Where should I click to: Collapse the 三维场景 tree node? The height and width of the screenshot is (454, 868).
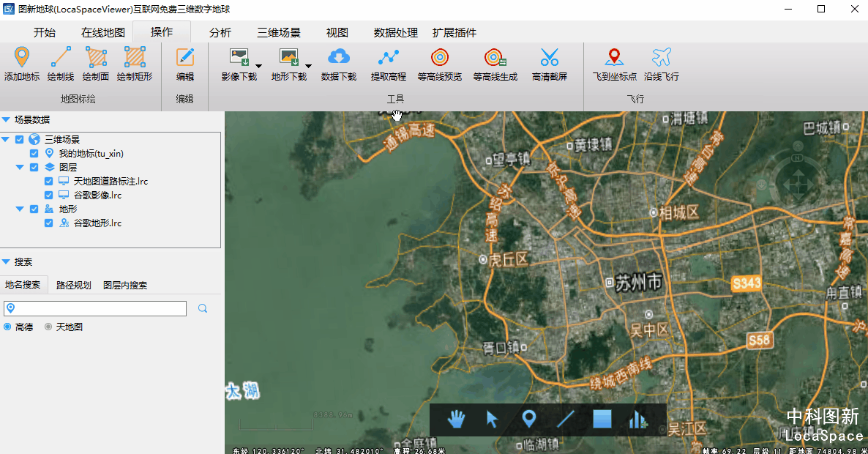click(6, 140)
